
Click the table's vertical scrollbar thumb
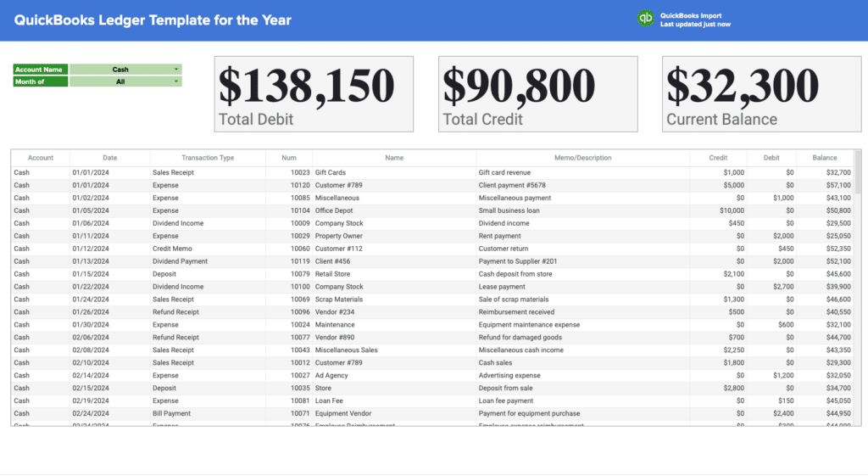tap(858, 171)
